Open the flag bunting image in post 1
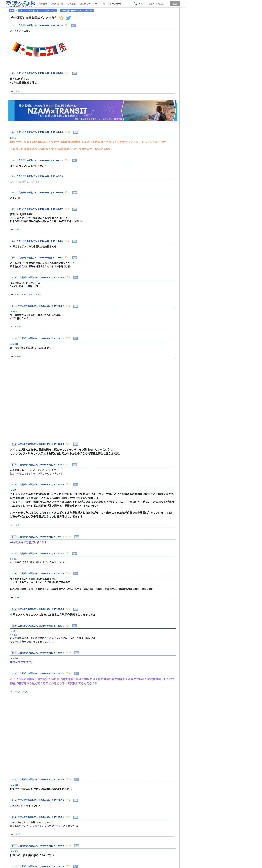This screenshot has height=868, width=262. point(39,49)
